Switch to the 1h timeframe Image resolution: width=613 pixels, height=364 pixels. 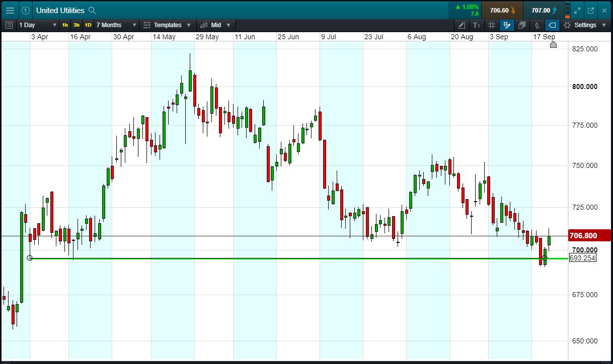(65, 25)
